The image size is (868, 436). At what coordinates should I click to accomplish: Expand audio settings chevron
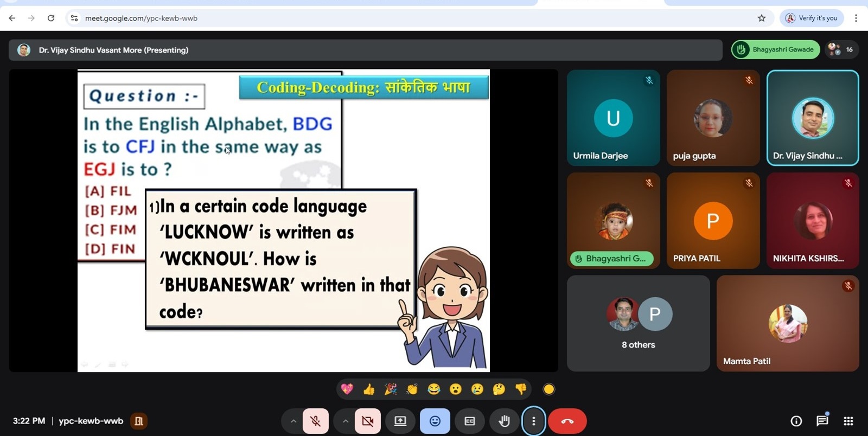(293, 421)
